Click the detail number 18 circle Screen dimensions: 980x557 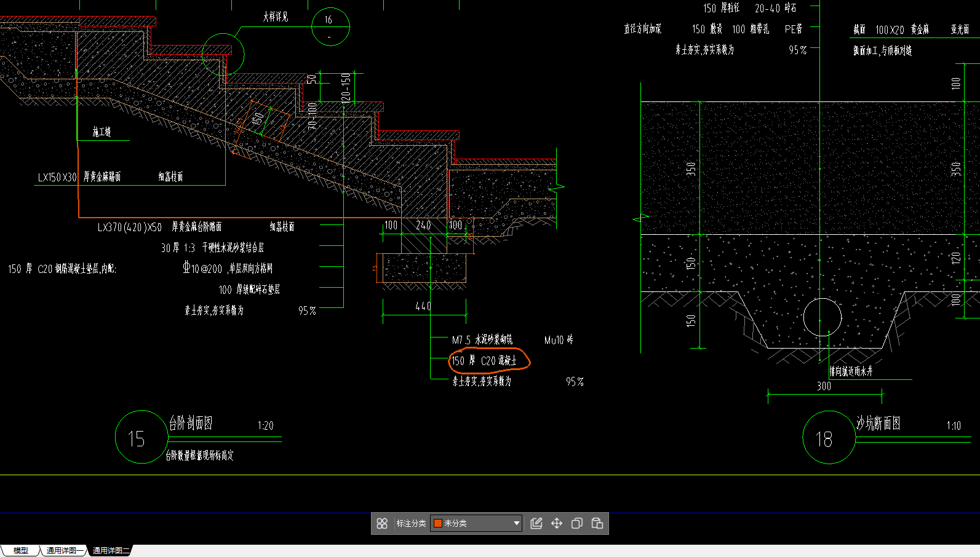point(829,438)
